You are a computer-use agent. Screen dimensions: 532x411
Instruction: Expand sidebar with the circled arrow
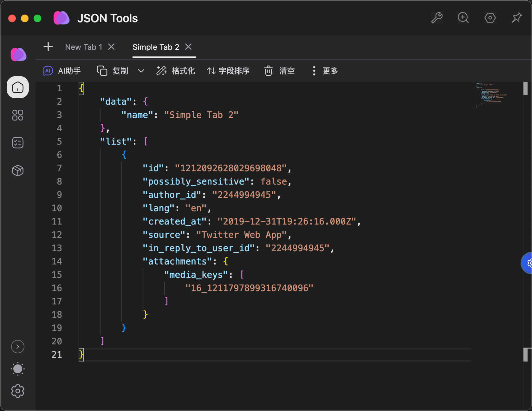tap(18, 347)
